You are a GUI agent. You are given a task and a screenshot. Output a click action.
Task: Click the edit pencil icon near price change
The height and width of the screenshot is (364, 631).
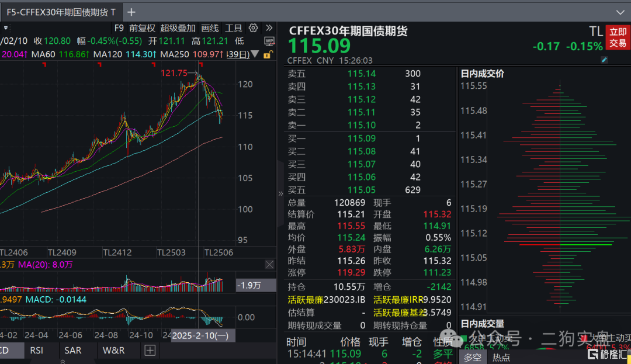click(604, 60)
